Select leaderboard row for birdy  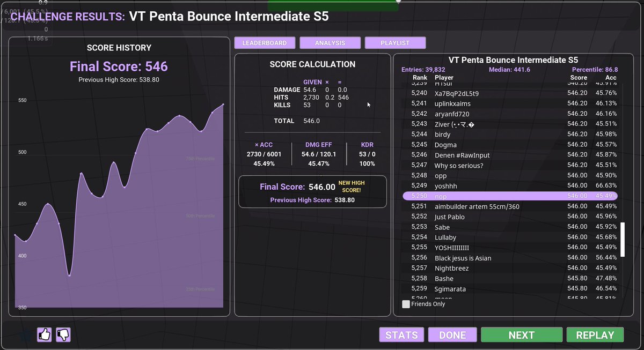(510, 135)
